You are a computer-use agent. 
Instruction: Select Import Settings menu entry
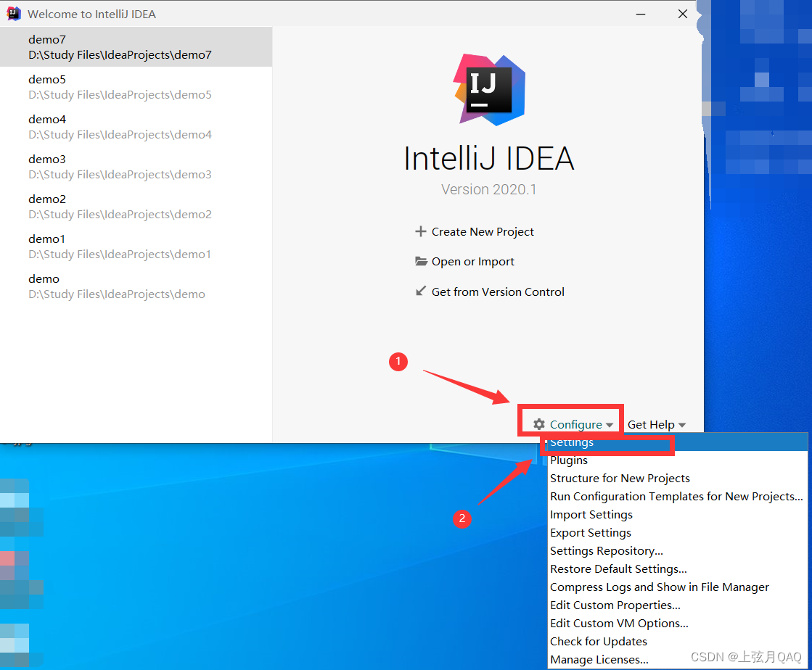point(677,514)
